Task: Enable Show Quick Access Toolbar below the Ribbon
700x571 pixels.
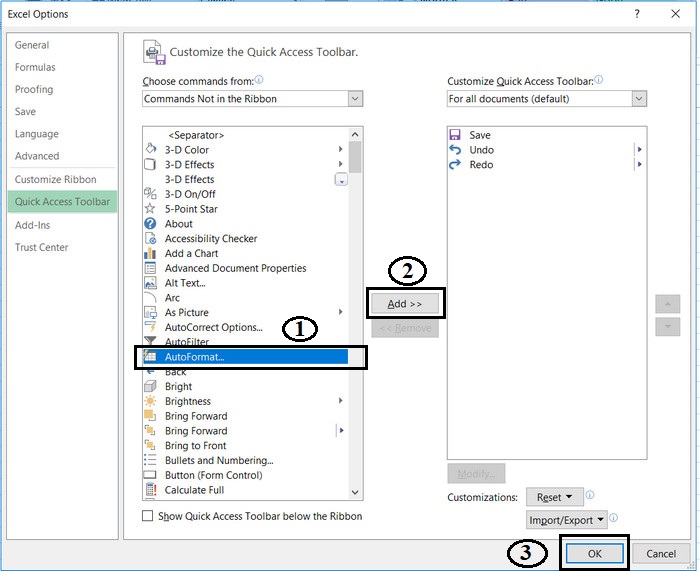Action: (147, 516)
